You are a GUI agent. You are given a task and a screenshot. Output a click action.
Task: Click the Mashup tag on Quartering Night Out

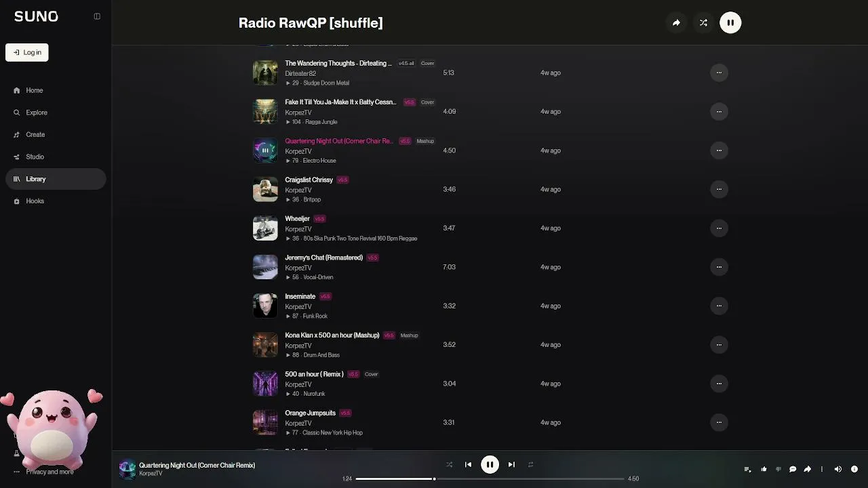425,141
